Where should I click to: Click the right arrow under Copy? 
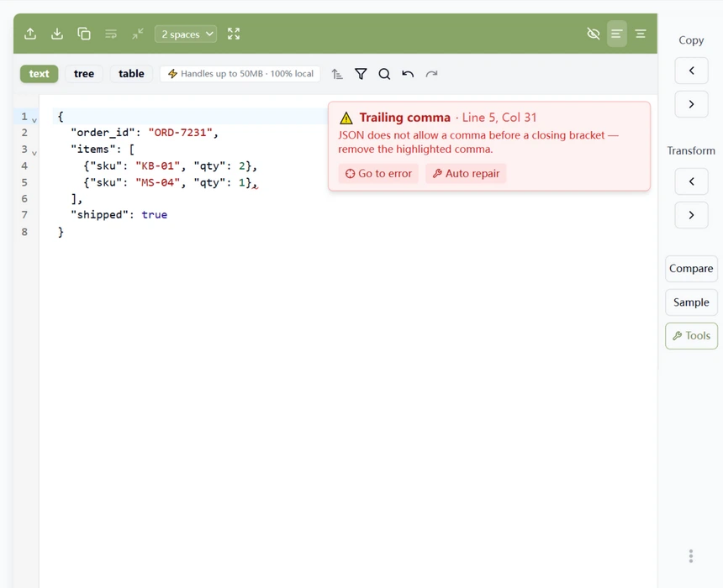[691, 104]
